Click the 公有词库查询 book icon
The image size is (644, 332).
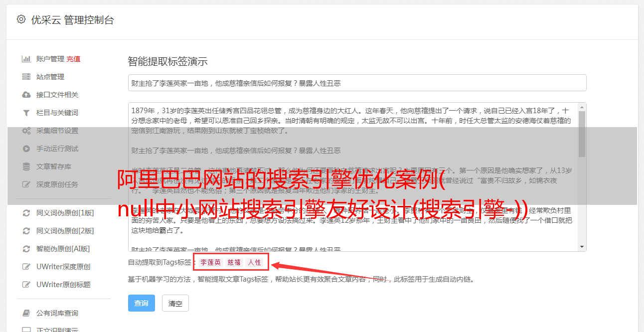(x=26, y=313)
